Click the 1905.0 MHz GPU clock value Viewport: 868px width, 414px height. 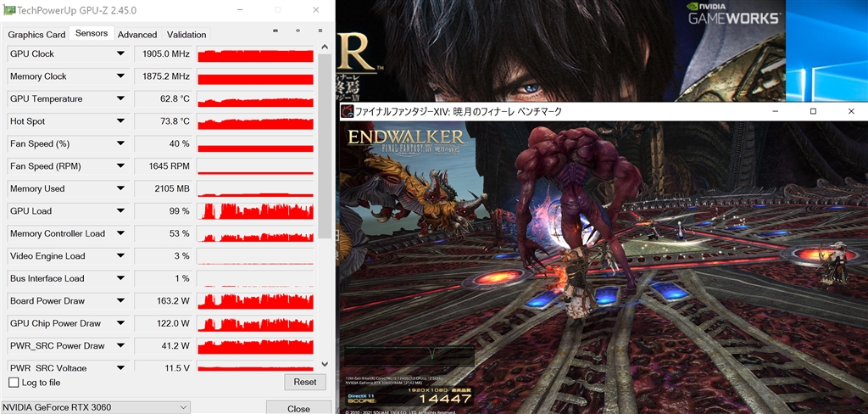165,53
